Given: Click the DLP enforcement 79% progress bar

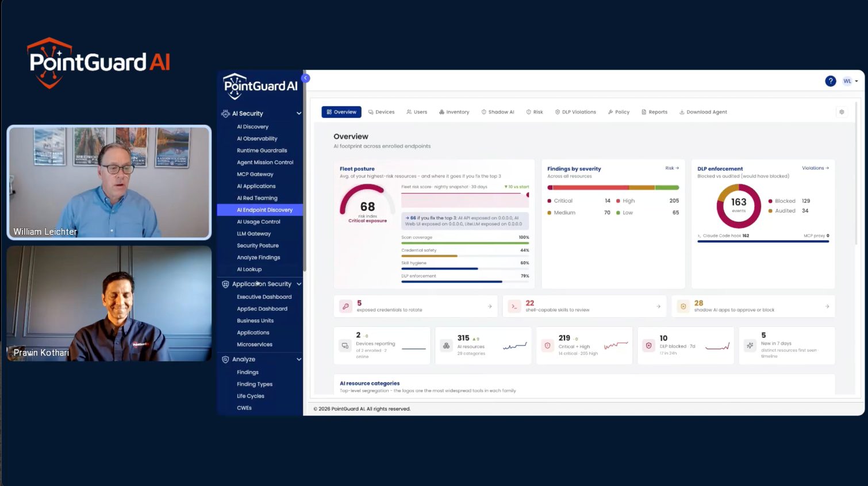Looking at the screenshot, I should 465,281.
